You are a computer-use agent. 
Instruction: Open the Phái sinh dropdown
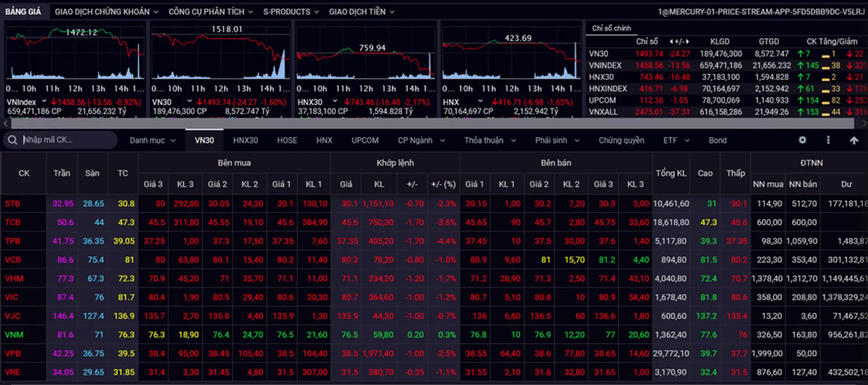tap(557, 141)
